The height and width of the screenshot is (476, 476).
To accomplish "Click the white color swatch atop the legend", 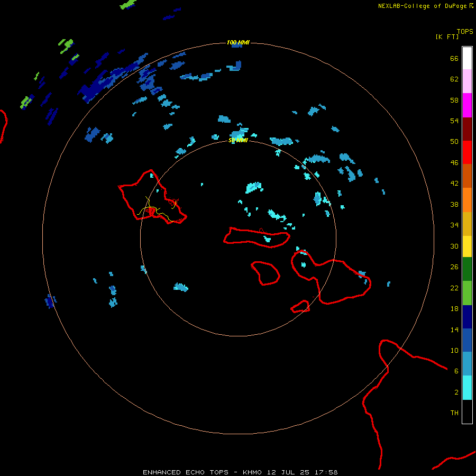I will [467, 58].
